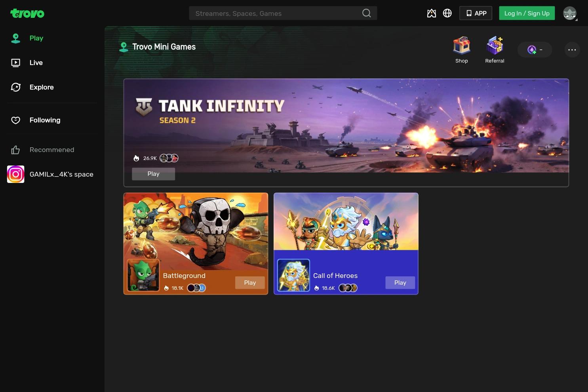This screenshot has width=588, height=392.
Task: Play the Call of Heroes game
Action: point(400,283)
